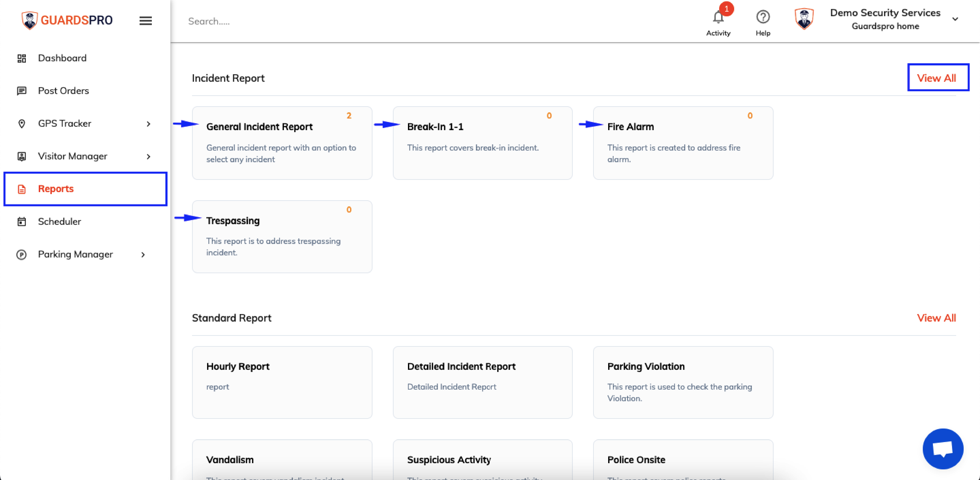980x480 pixels.
Task: Expand Parking Manager submenu arrow
Action: pos(143,255)
